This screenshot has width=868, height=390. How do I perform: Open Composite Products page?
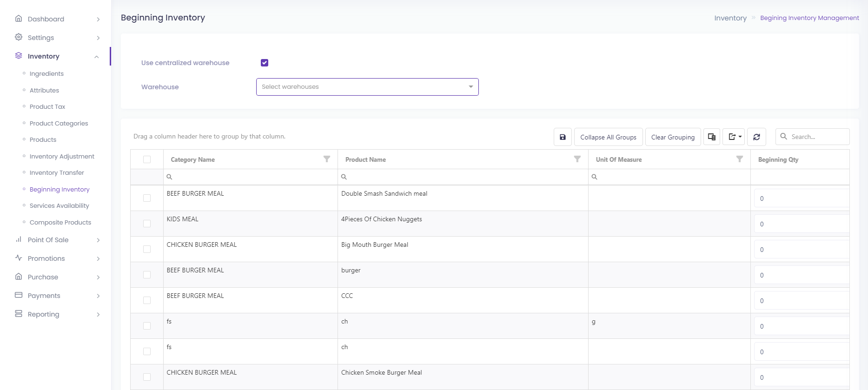click(x=60, y=222)
